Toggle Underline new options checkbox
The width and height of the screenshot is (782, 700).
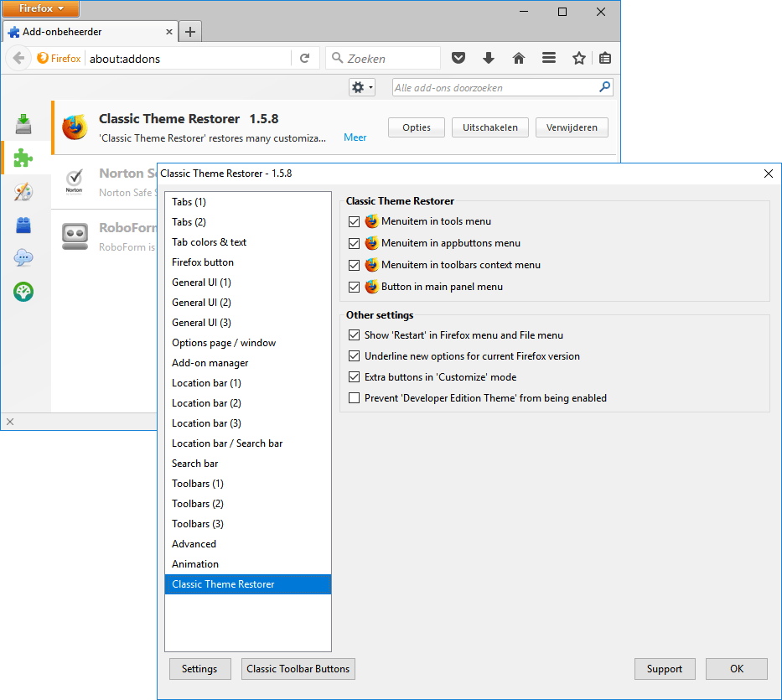pyautogui.click(x=354, y=356)
